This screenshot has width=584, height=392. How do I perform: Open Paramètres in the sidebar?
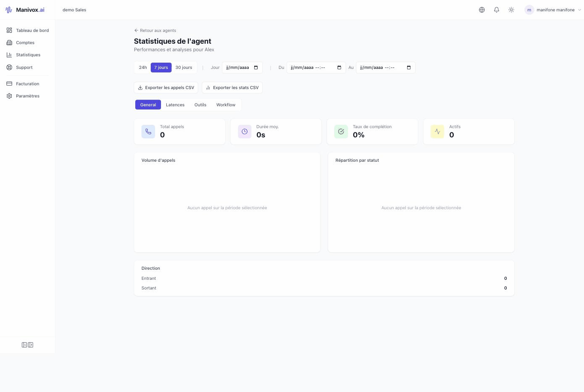[28, 96]
